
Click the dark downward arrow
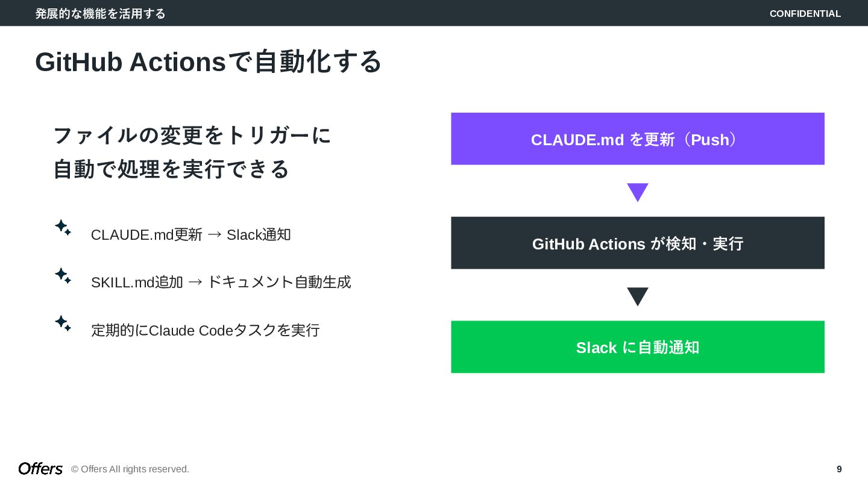(637, 296)
